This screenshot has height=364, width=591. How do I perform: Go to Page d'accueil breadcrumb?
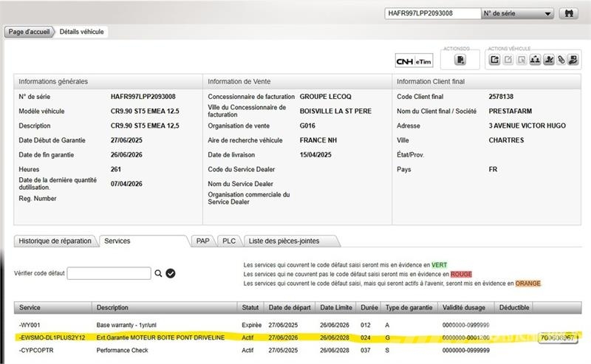(29, 32)
